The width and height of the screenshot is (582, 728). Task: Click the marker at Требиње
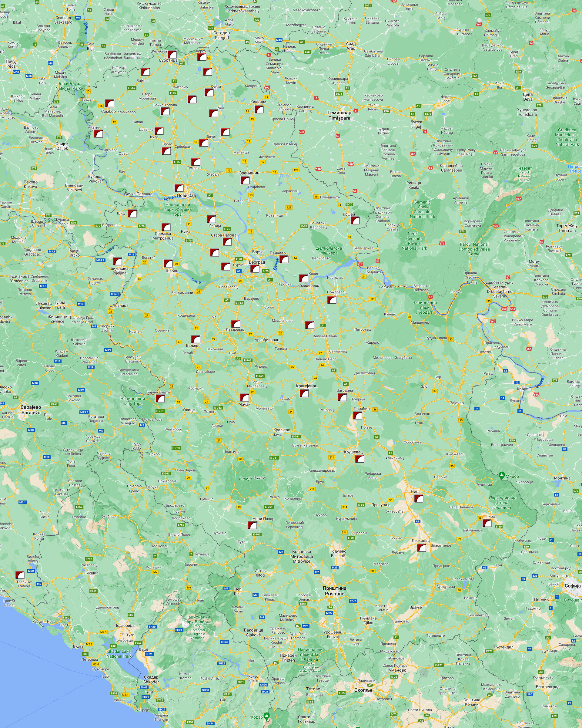point(20,575)
